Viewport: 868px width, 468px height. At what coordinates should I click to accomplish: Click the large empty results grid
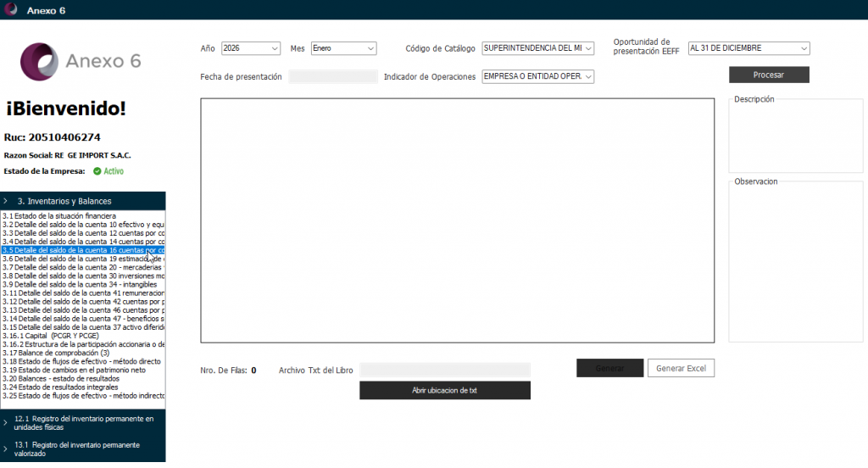[457, 220]
